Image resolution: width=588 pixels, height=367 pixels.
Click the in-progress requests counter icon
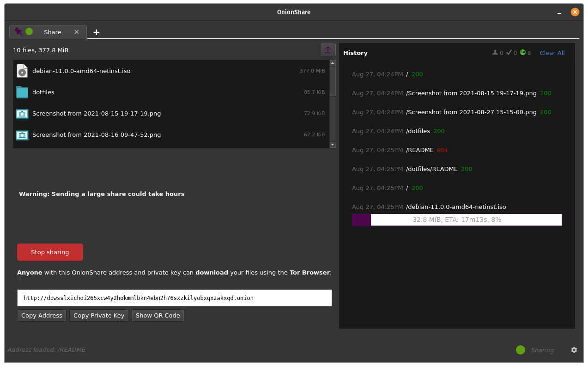pyautogui.click(x=523, y=52)
